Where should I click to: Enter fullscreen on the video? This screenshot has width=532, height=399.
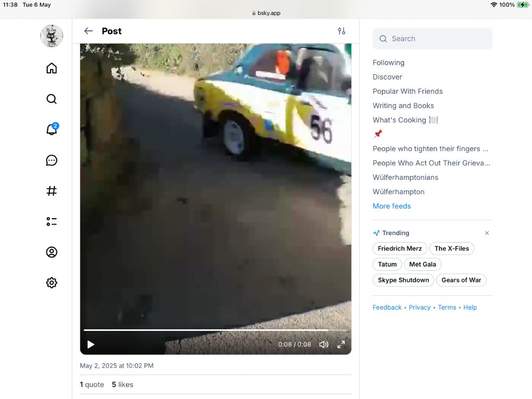tap(341, 344)
